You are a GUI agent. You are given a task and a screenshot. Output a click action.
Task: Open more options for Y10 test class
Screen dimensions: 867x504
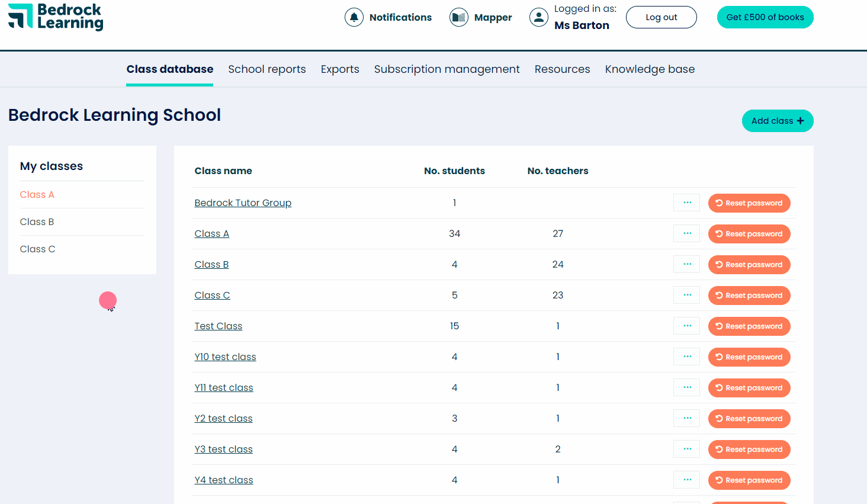[687, 357]
